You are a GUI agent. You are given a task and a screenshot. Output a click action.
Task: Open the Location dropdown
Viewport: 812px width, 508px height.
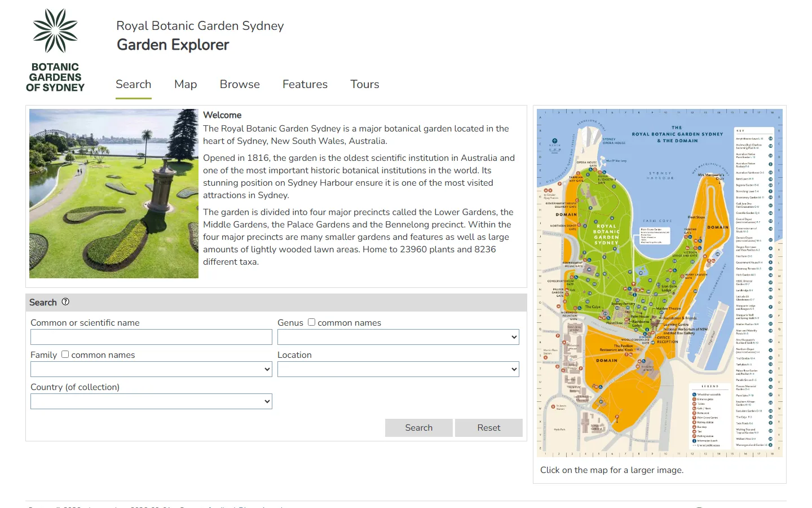[398, 369]
